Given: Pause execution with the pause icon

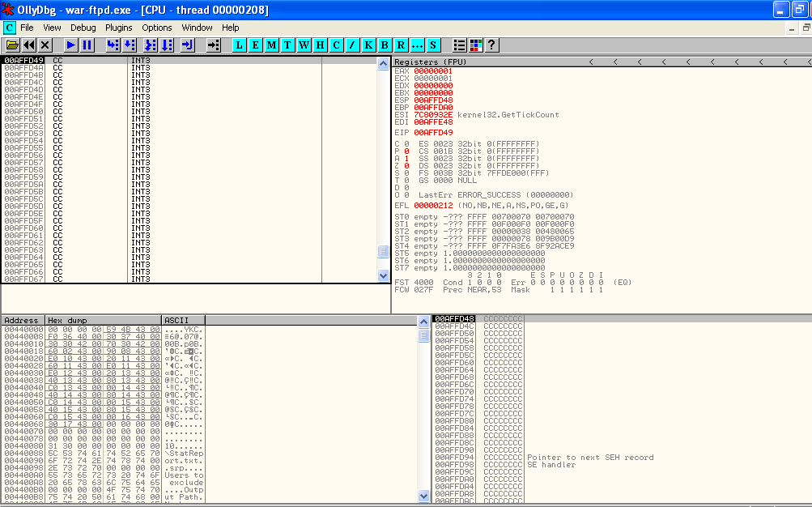Looking at the screenshot, I should click(87, 45).
